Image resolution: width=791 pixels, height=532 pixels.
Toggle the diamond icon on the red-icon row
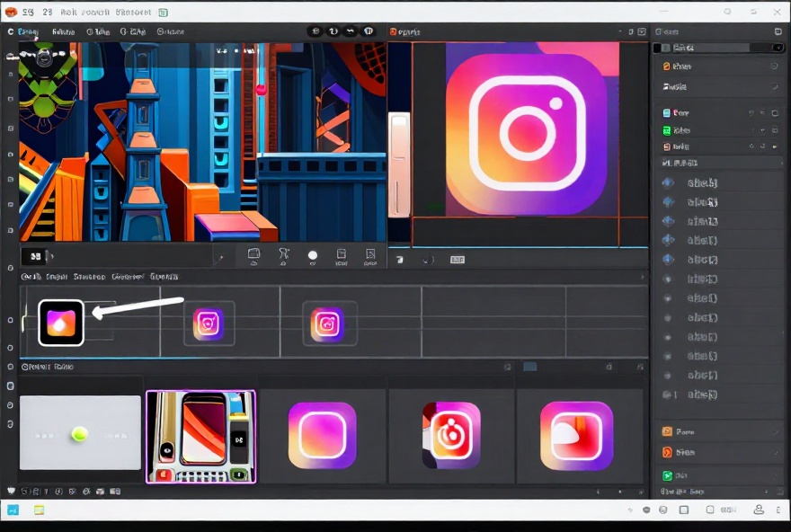point(751,146)
